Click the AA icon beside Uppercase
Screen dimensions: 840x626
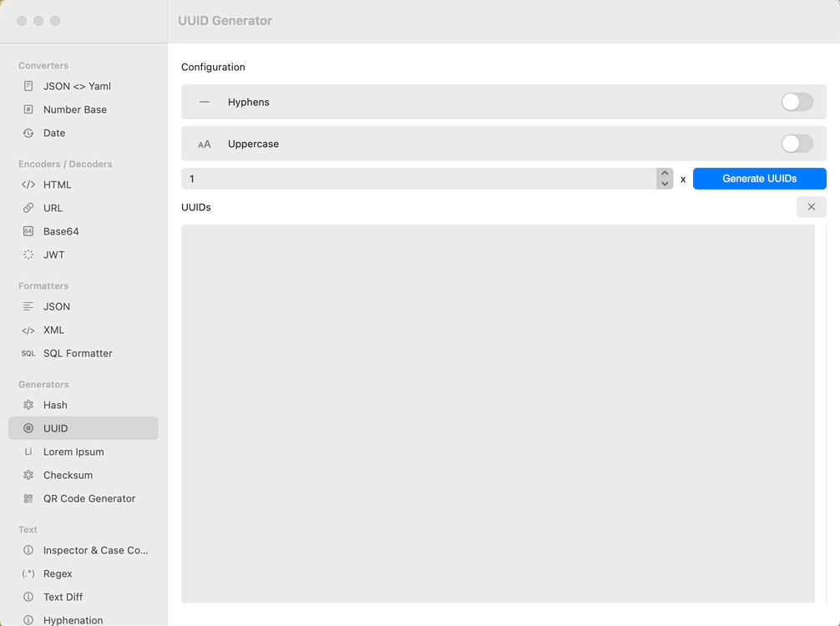[x=205, y=144]
